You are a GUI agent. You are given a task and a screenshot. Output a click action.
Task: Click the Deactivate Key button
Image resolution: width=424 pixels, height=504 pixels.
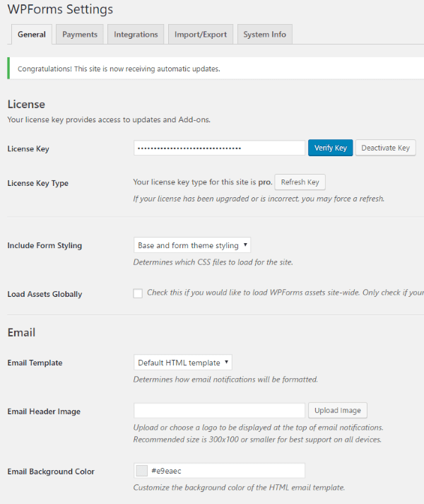(x=385, y=148)
